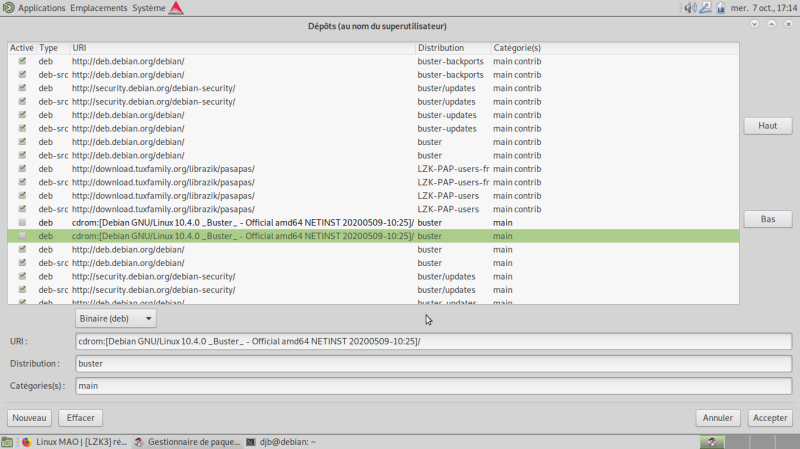
Task: Open the Binaire (deb) type dropdown
Action: click(x=116, y=318)
